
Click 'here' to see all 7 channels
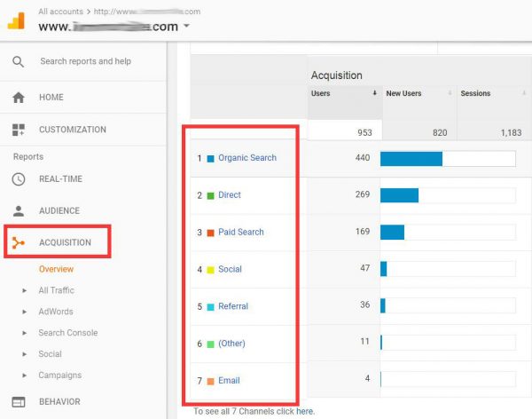pos(304,411)
